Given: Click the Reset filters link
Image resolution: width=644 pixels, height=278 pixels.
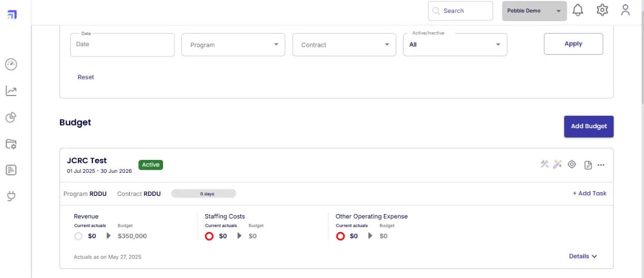Looking at the screenshot, I should [86, 77].
